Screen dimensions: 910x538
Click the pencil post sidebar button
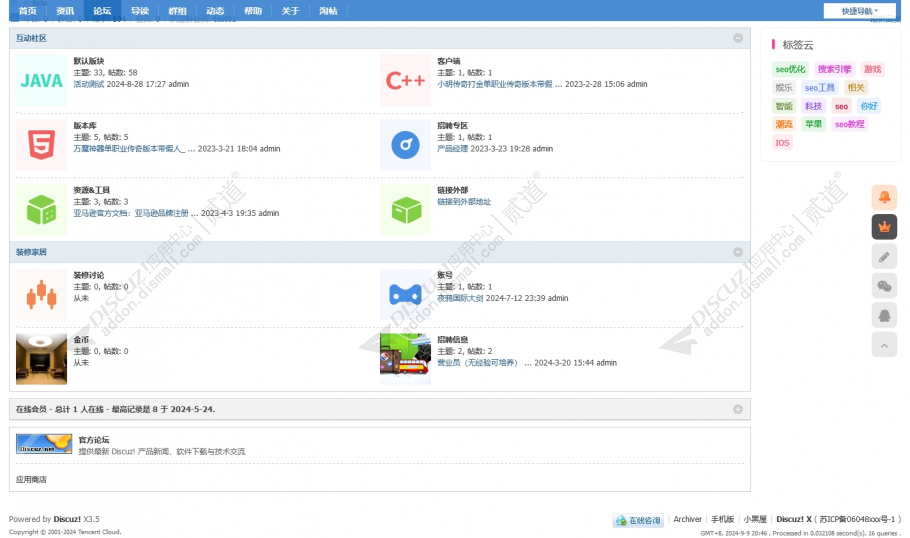(884, 257)
